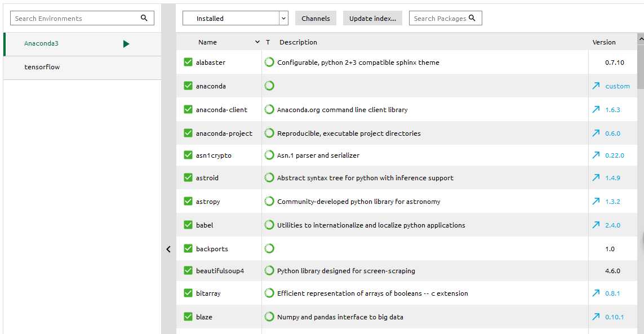
Task: Click the conda type circle icon for anaconda
Action: 269,86
